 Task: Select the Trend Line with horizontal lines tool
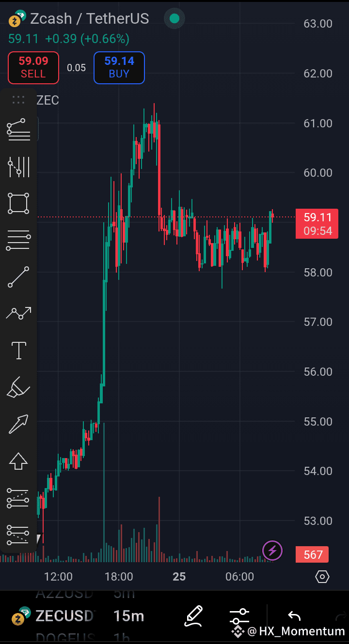click(x=18, y=130)
